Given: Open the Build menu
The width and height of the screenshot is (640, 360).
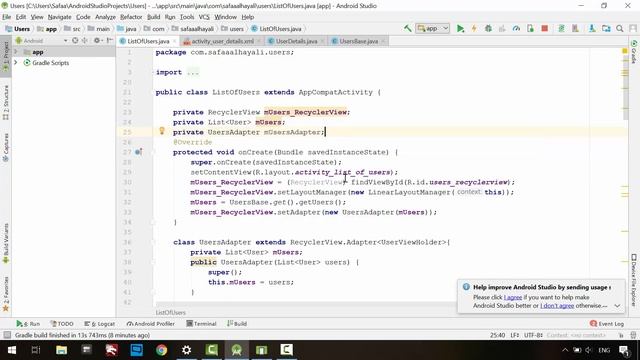Looking at the screenshot, I should pyautogui.click(x=153, y=17).
